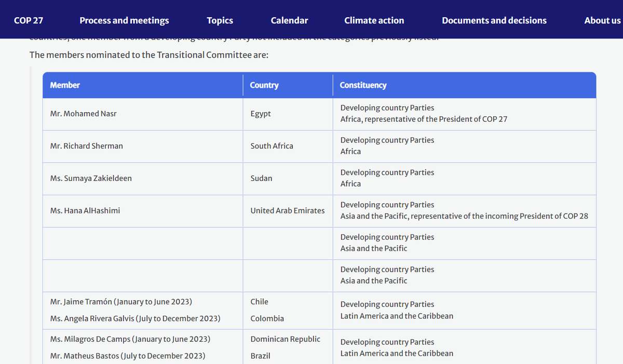Select Ms. Angela Rivera Galvis entry

(135, 318)
